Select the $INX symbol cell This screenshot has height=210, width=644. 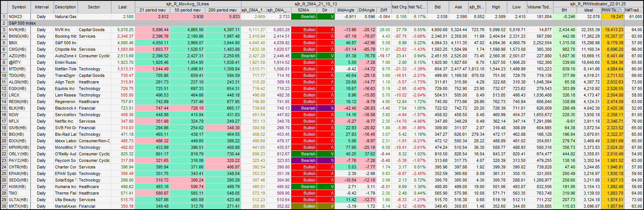point(19,43)
